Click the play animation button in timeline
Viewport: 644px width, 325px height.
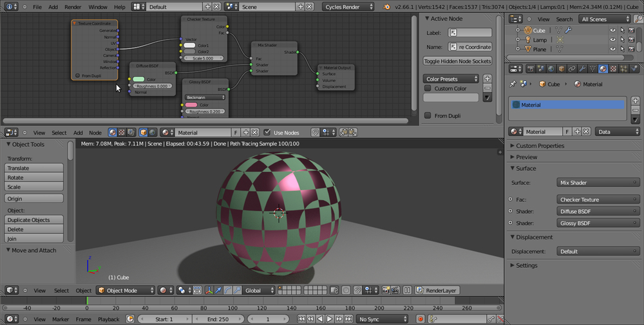(x=329, y=319)
